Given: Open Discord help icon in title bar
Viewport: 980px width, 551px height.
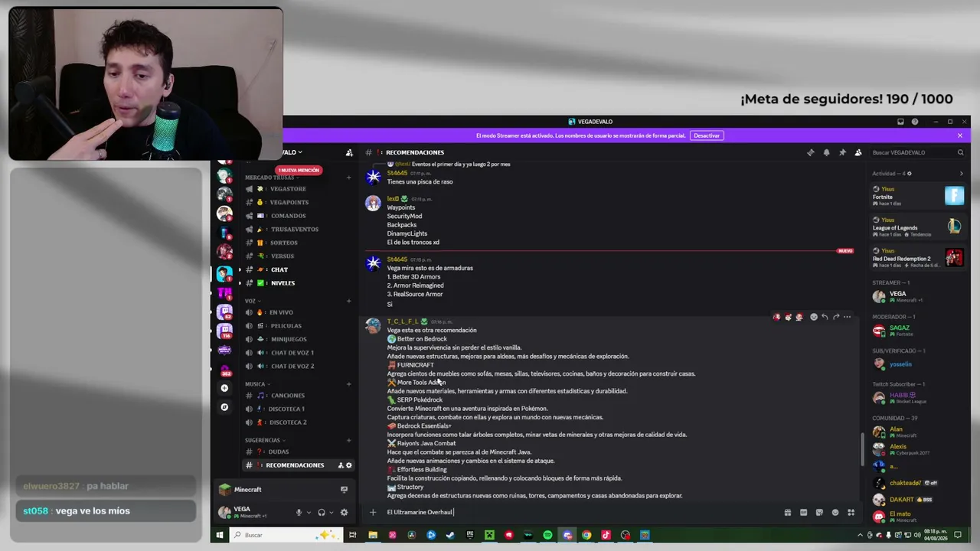Looking at the screenshot, I should pos(915,122).
